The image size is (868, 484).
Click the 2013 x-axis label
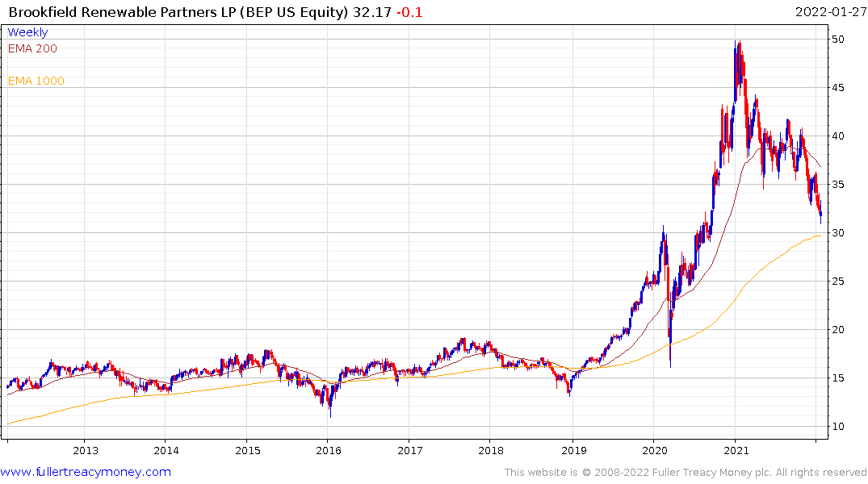pyautogui.click(x=86, y=450)
